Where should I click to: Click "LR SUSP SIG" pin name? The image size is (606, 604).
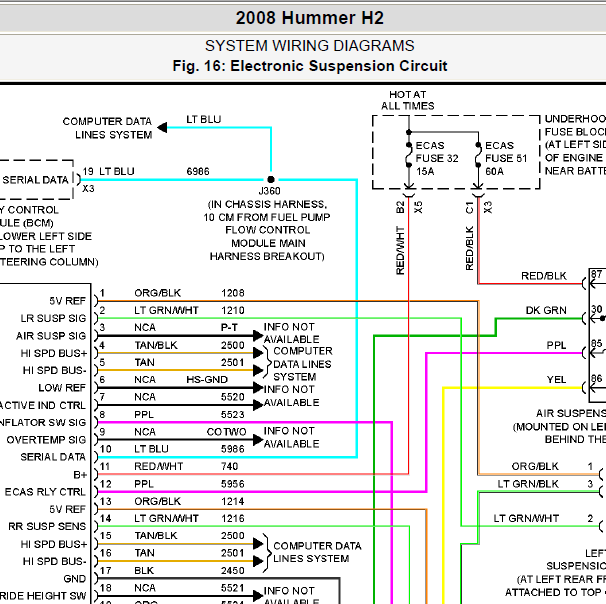[53, 318]
